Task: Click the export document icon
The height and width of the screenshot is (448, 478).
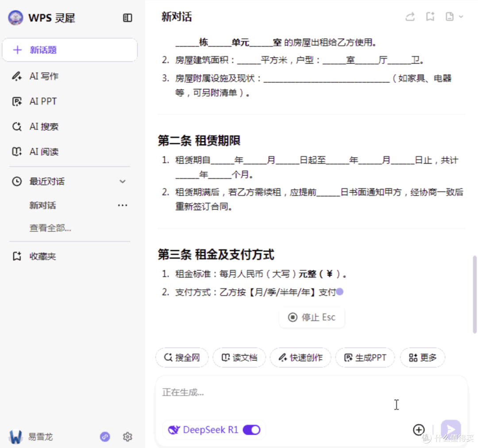Action: (x=450, y=17)
